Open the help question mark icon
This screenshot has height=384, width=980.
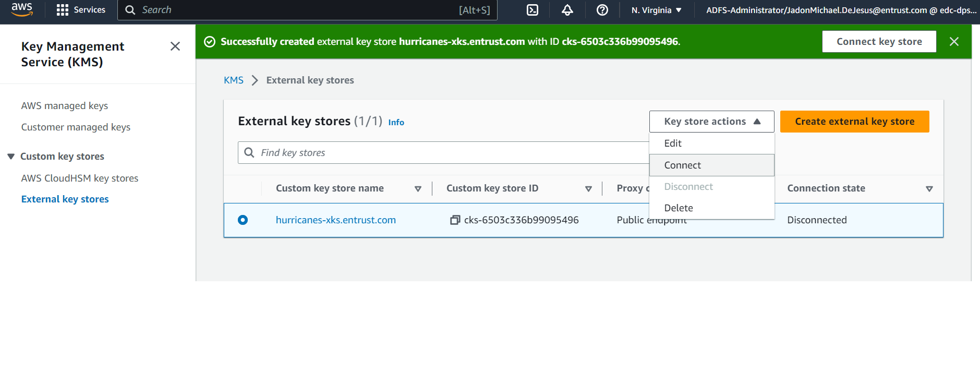pos(602,10)
